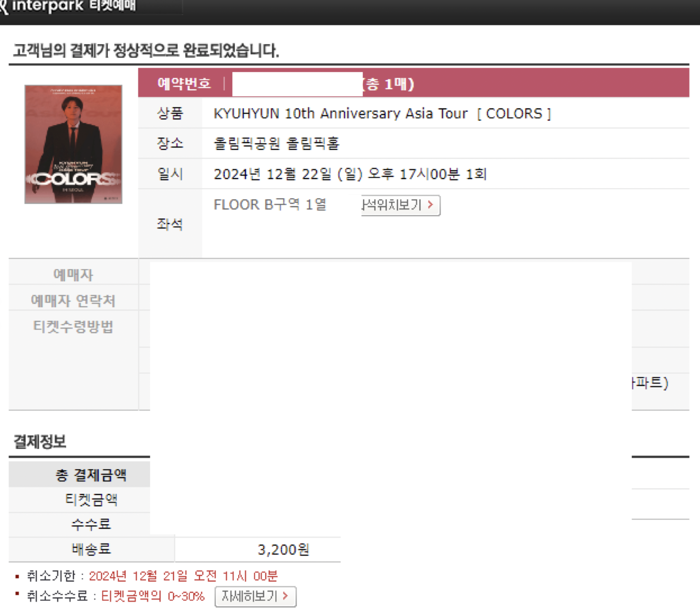
Task: Click the (총 1매) ticket count text
Action: click(389, 84)
